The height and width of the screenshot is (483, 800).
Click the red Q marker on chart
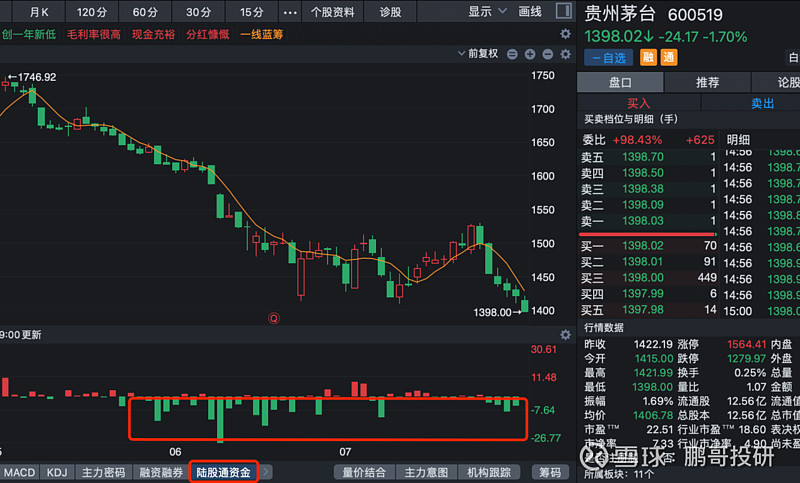(x=273, y=319)
